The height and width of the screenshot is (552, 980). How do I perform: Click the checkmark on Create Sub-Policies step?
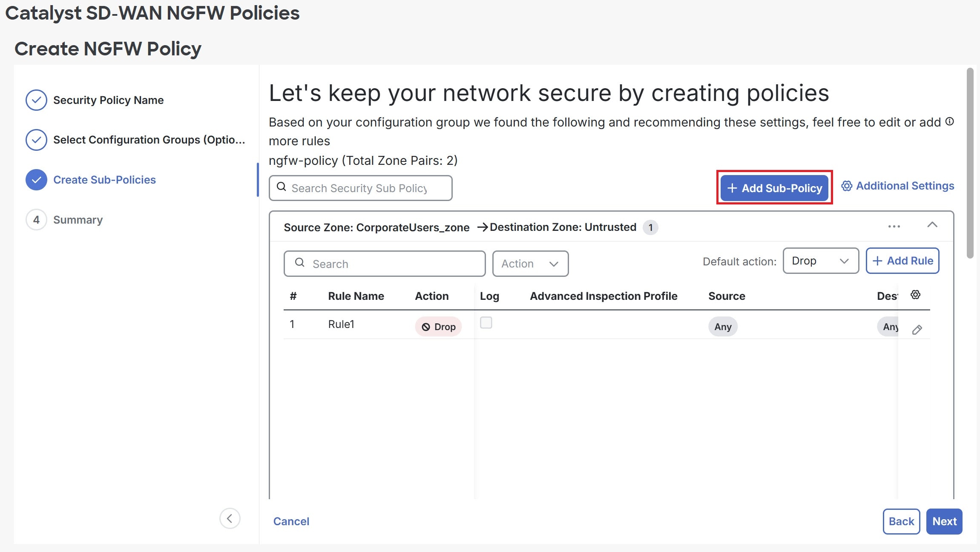[x=36, y=179]
